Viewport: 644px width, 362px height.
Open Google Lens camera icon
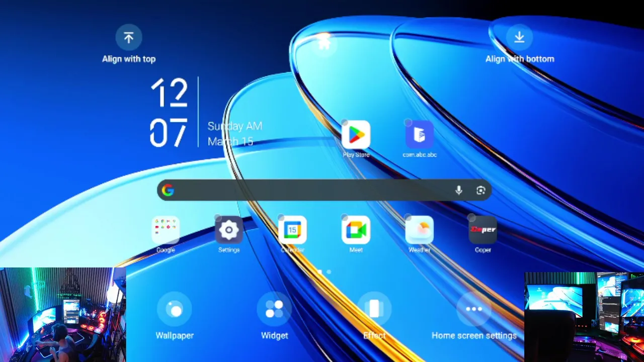click(480, 190)
